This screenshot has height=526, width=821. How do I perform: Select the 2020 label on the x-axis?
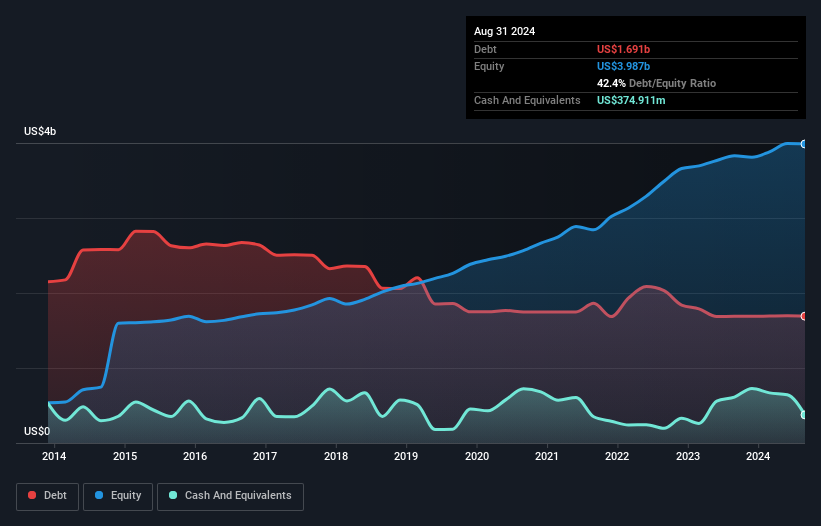tap(477, 456)
